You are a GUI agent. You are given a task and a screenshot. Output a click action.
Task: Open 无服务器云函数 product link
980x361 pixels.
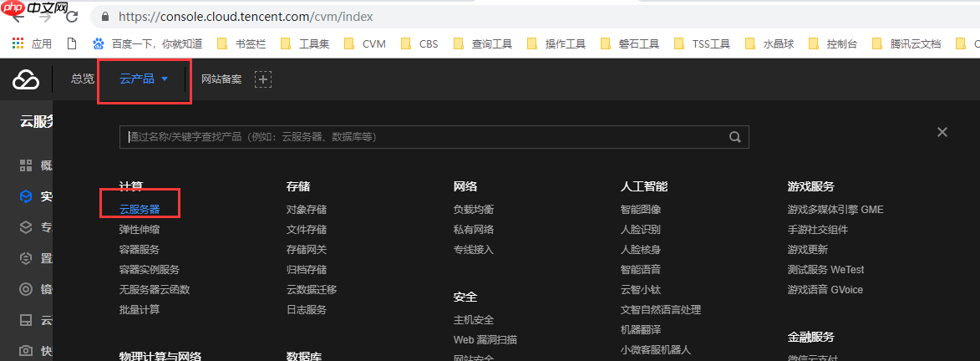pyautogui.click(x=155, y=290)
